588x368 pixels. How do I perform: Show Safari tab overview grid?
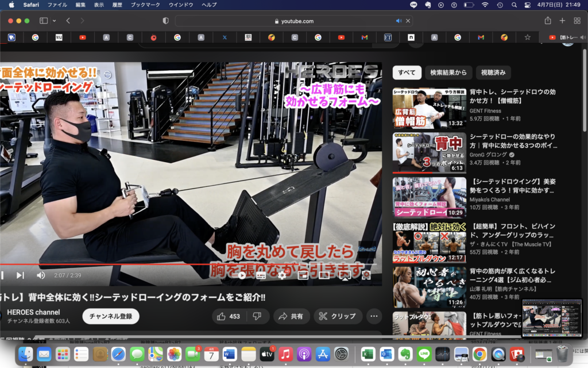pyautogui.click(x=577, y=21)
